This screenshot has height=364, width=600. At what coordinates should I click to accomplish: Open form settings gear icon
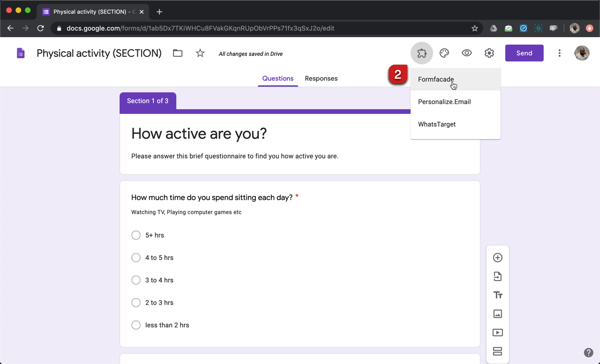(489, 53)
